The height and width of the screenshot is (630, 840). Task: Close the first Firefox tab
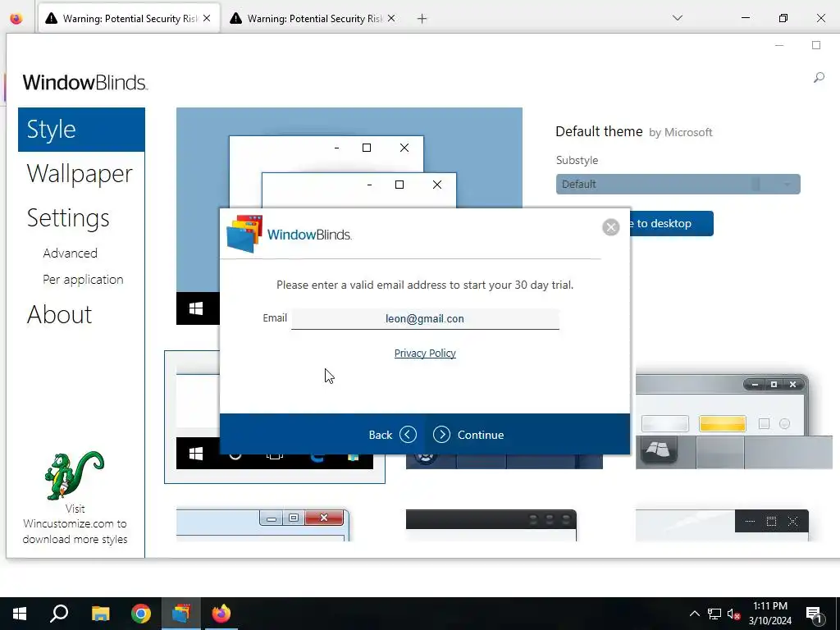[207, 18]
